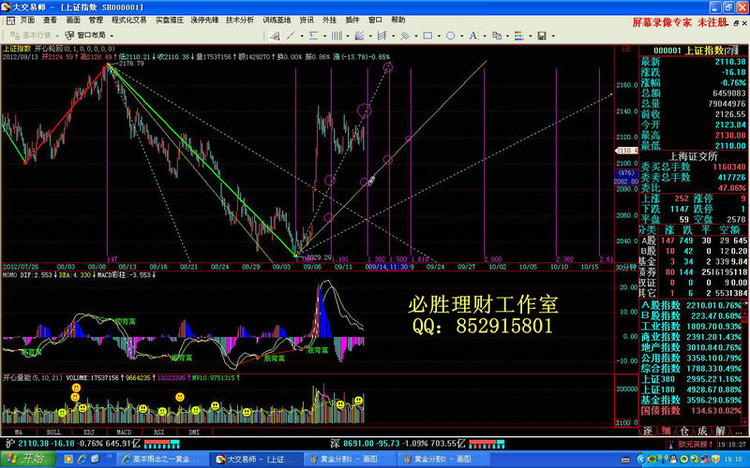Expand the 基本行情 dropdown arrow

pyautogui.click(x=54, y=32)
